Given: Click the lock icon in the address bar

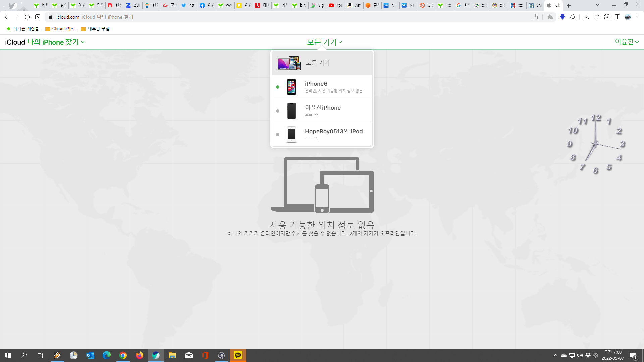Looking at the screenshot, I should [x=51, y=17].
